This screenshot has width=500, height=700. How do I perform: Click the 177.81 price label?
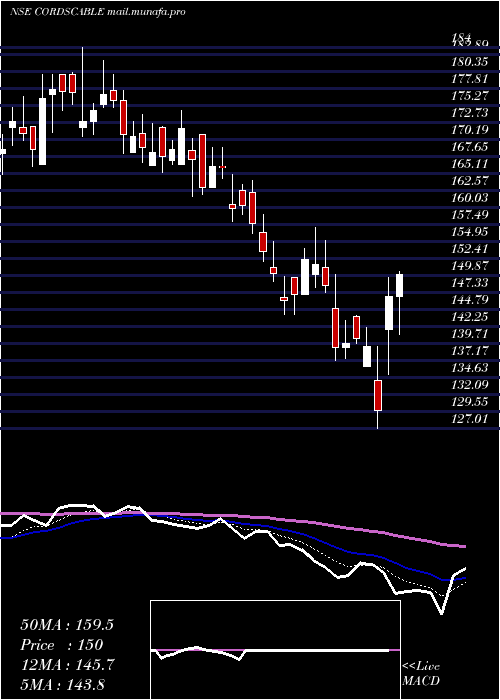(x=470, y=79)
